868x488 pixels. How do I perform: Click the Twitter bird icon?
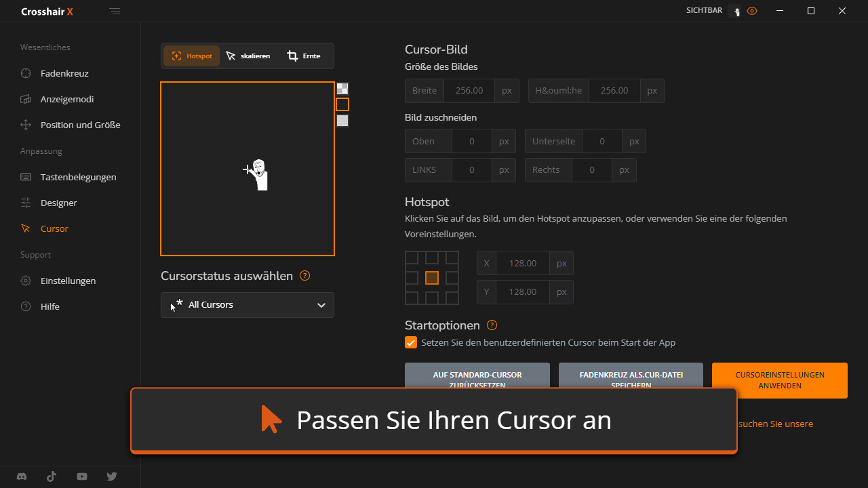click(112, 476)
